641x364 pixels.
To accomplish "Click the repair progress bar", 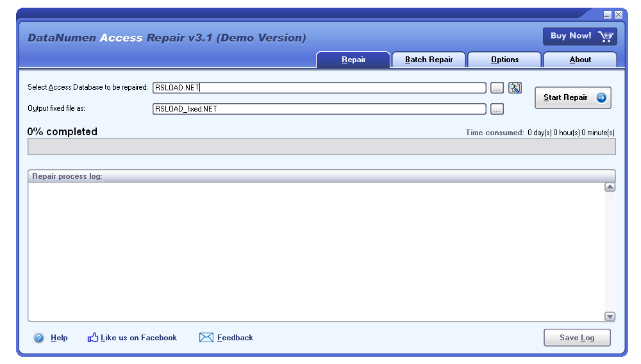I will [321, 147].
